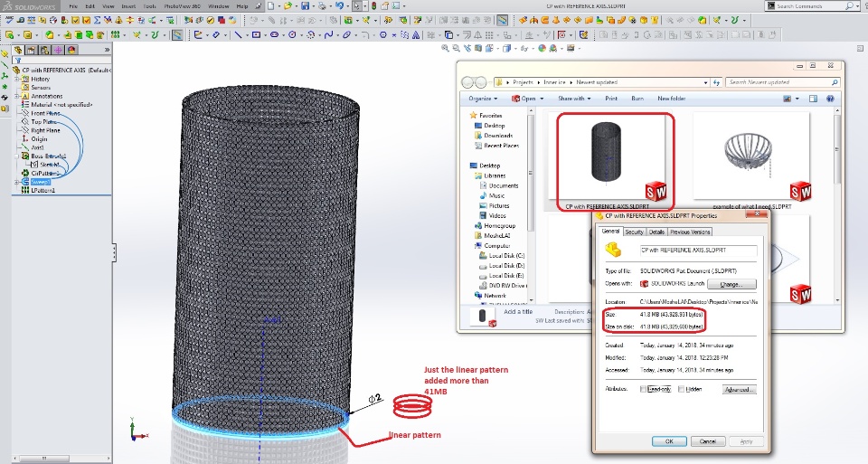Toggle the Hidden attribute checkbox
Screen dimensions: 868x464
tap(682, 389)
